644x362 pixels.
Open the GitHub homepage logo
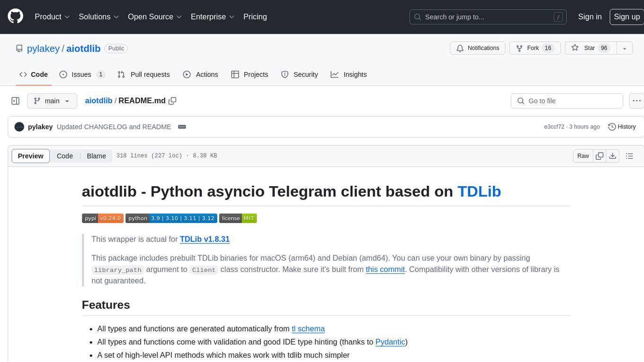(15, 17)
